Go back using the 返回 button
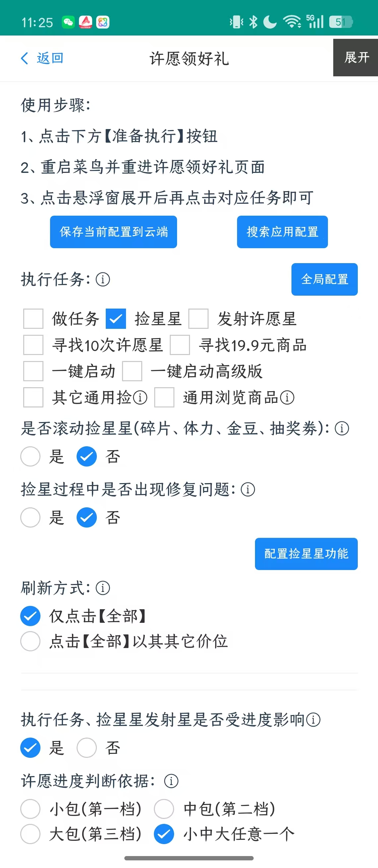Viewport: 378px width, 868px height. (42, 58)
